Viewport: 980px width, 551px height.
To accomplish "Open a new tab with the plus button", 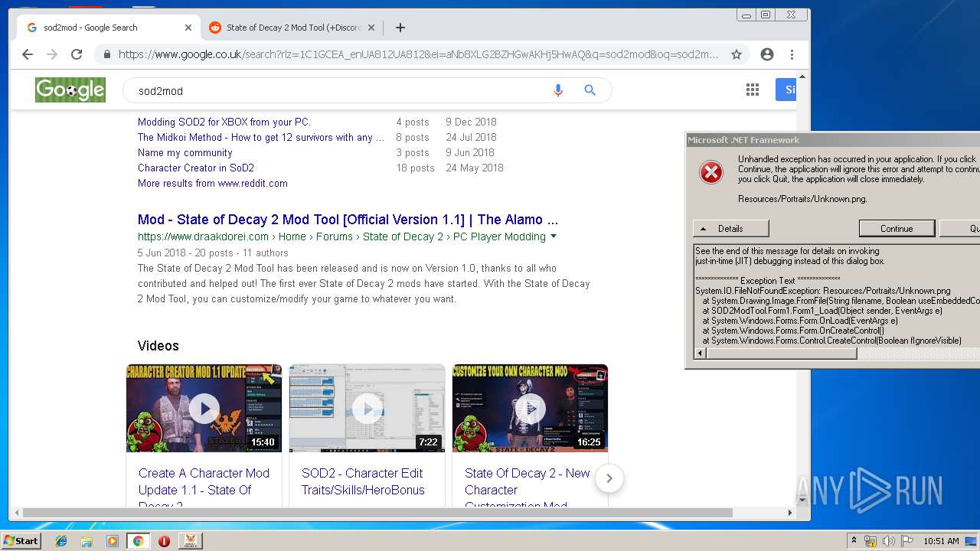I will click(x=400, y=28).
